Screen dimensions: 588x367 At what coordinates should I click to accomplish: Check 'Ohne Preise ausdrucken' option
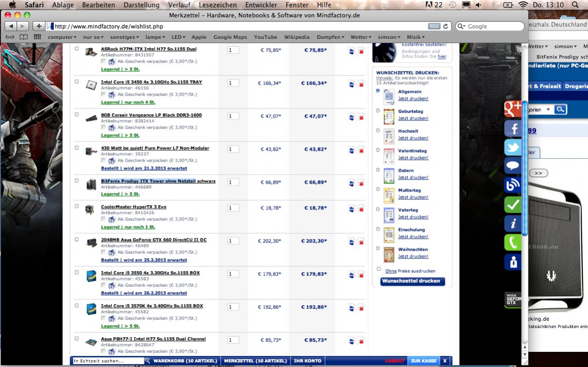(x=379, y=269)
